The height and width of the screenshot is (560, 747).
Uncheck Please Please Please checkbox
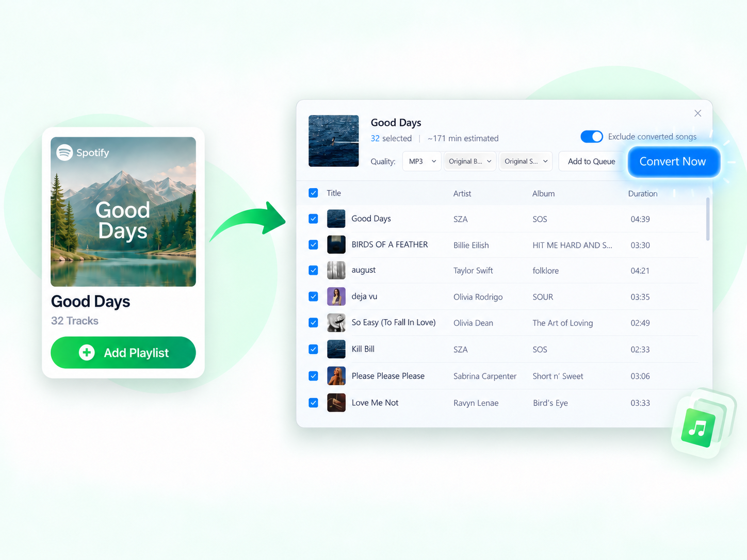(x=313, y=376)
